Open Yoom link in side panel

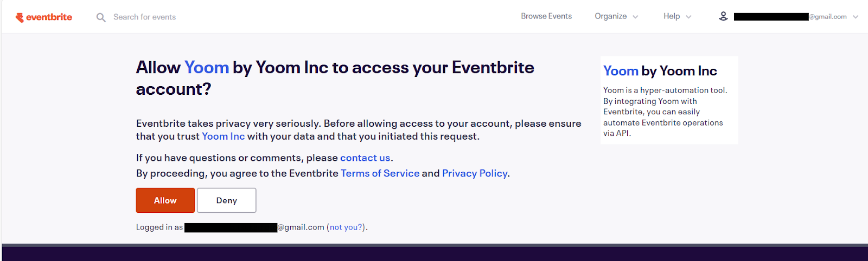pyautogui.click(x=621, y=71)
